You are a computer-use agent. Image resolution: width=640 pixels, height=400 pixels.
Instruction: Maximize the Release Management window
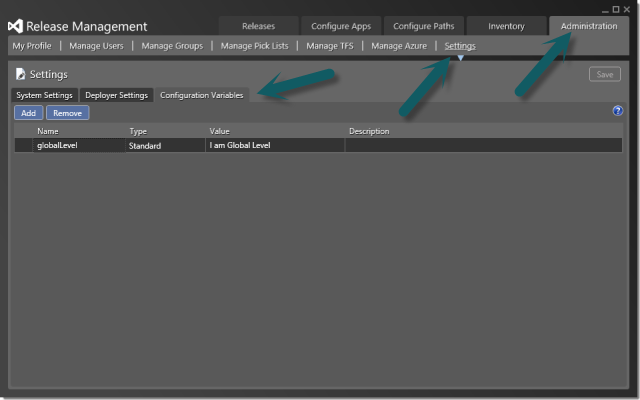(616, 9)
